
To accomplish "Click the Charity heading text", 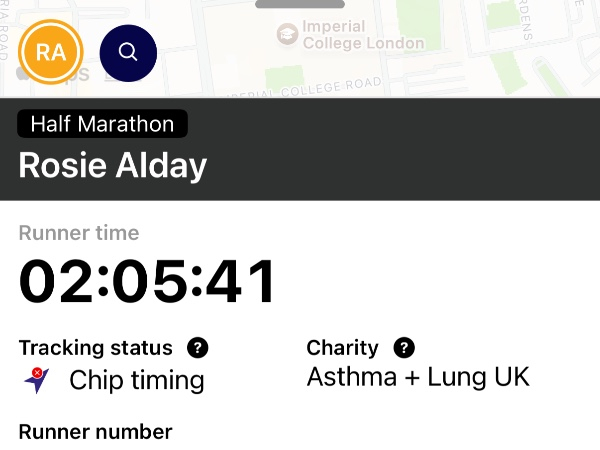I will pyautogui.click(x=342, y=348).
